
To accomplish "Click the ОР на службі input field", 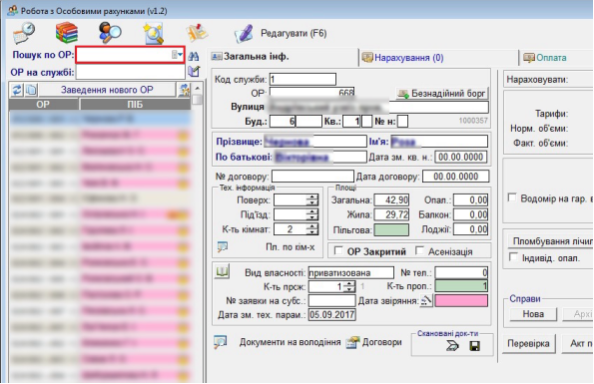I will pos(131,72).
